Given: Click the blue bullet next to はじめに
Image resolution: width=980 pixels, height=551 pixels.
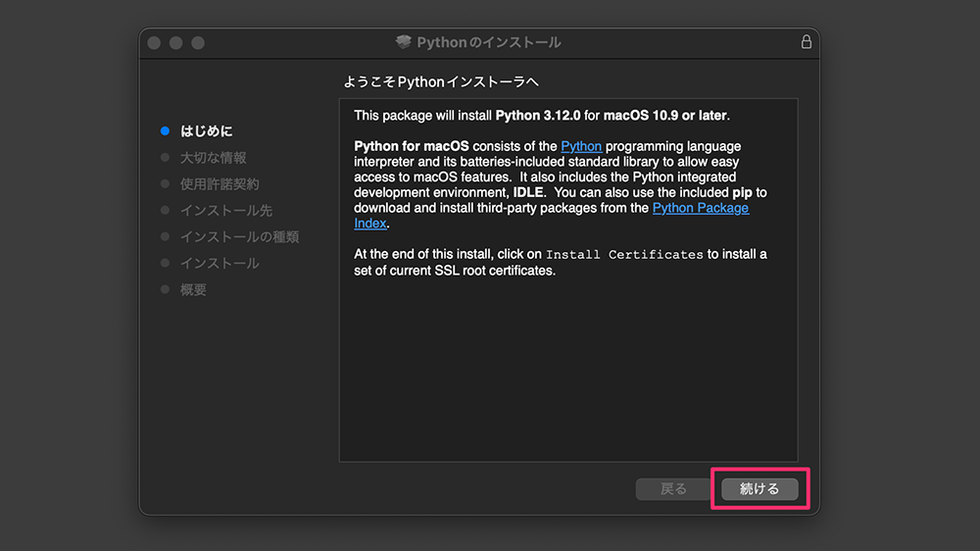Looking at the screenshot, I should tap(165, 130).
